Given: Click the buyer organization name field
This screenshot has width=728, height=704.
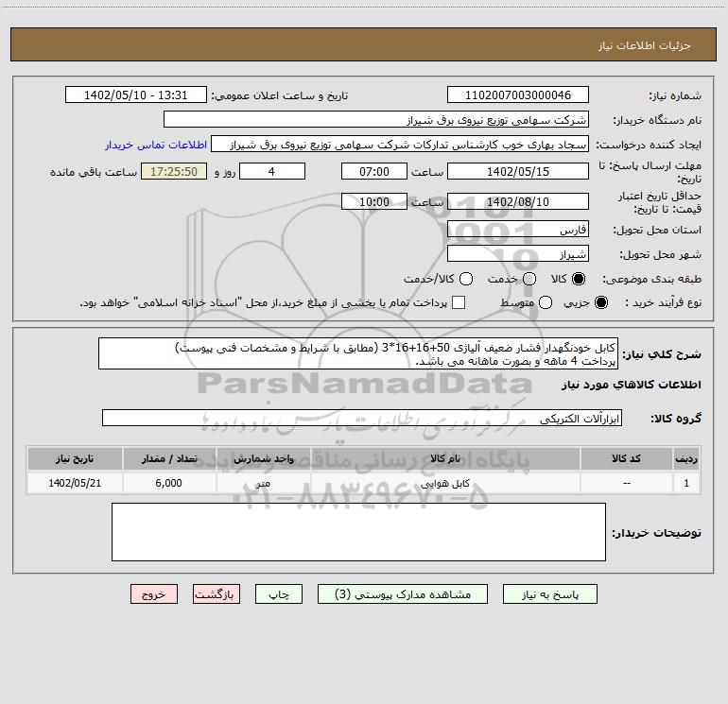Looking at the screenshot, I should point(376,120).
